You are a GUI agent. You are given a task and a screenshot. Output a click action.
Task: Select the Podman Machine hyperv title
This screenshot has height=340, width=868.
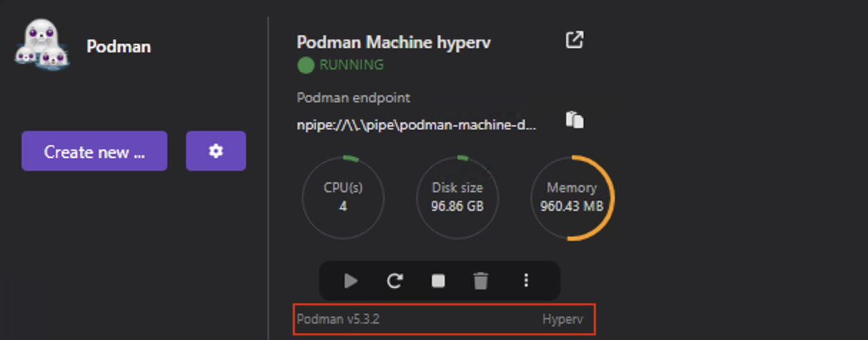pyautogui.click(x=393, y=42)
